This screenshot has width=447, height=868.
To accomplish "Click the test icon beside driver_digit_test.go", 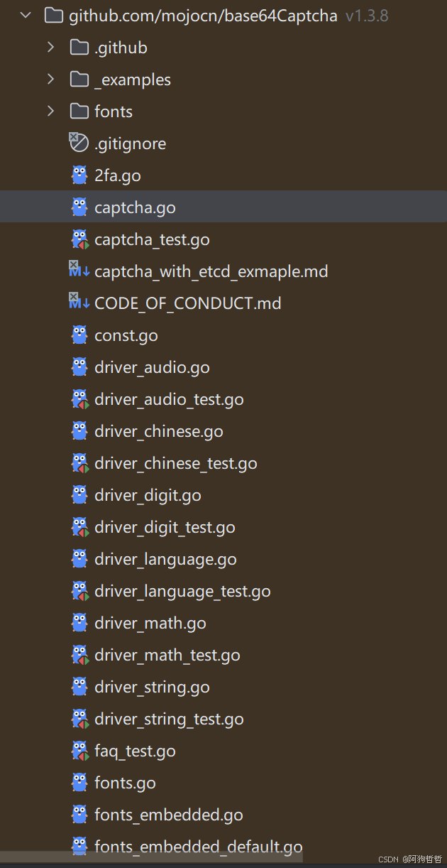I will (x=79, y=526).
